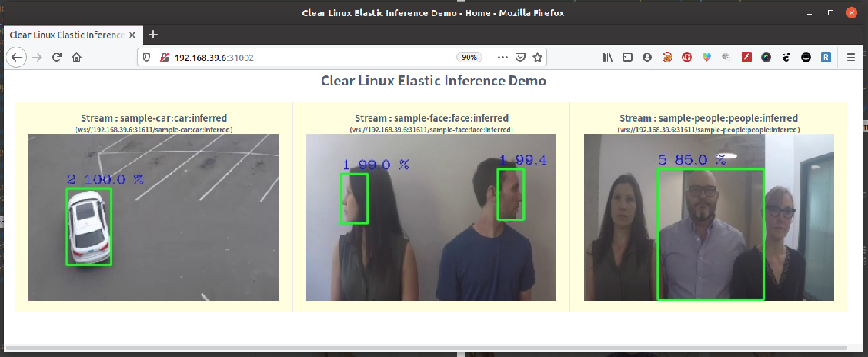Open a new tab with plus button
The width and height of the screenshot is (868, 357).
(x=153, y=35)
